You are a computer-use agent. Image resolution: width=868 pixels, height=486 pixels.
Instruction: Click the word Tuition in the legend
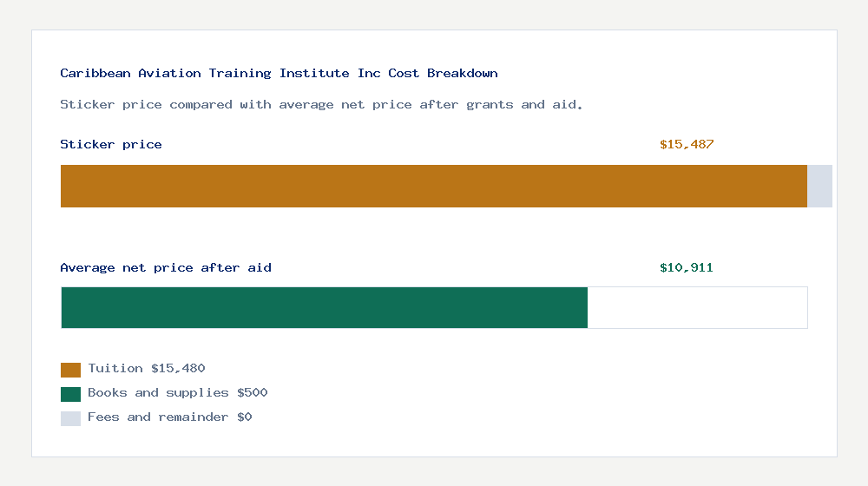[115, 369]
